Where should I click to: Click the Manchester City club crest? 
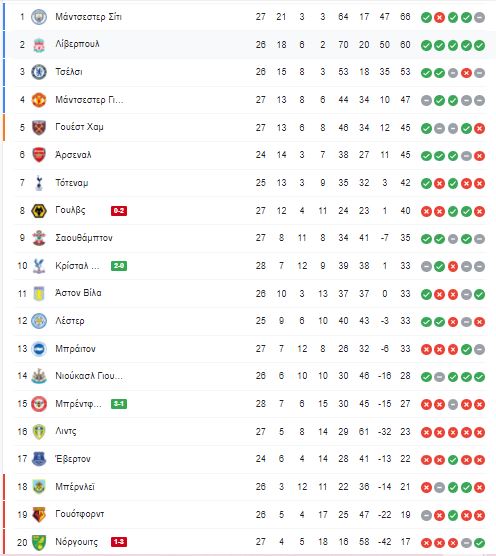tap(39, 17)
